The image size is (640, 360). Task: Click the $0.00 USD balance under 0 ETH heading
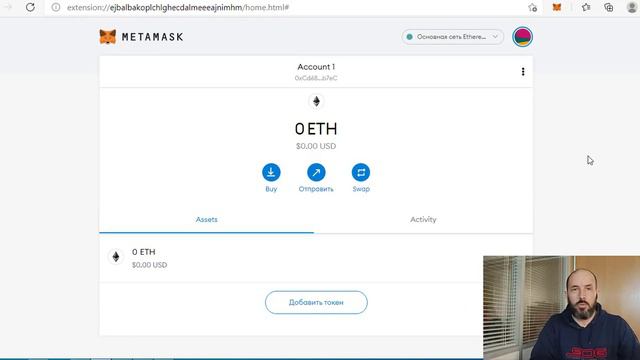coord(316,146)
